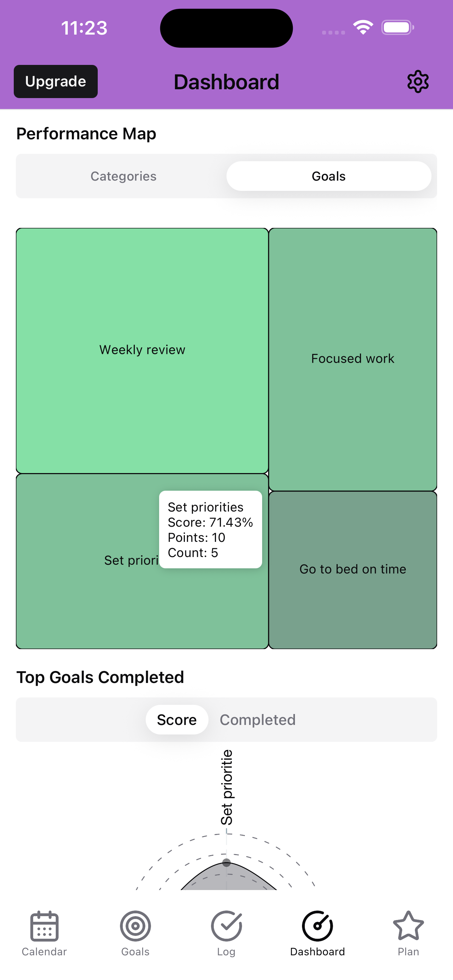
Task: Click the Set priorities score tooltip
Action: point(210,529)
